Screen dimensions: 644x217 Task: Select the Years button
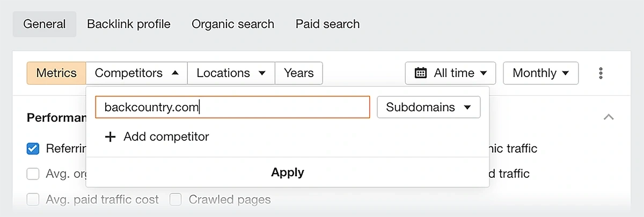coord(299,73)
